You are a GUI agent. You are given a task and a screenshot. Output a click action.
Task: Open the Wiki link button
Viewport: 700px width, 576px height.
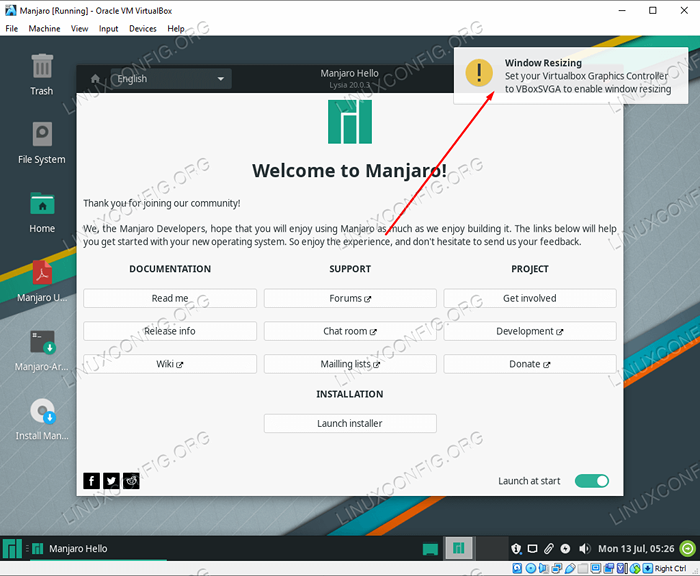coord(170,364)
